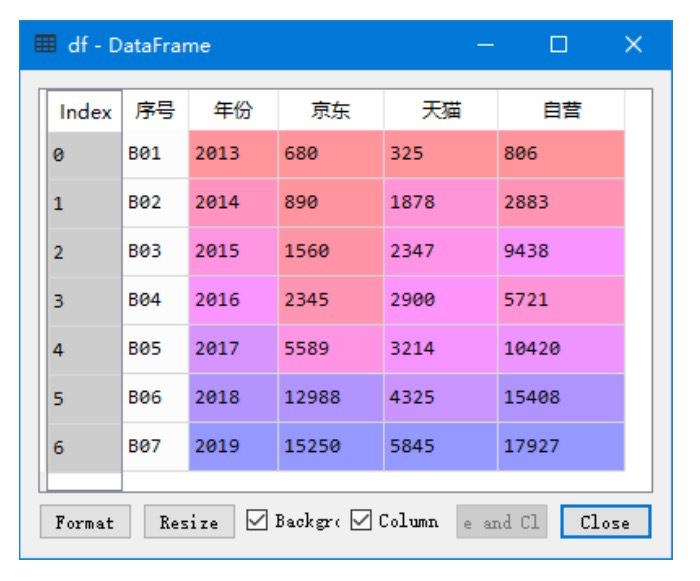This screenshot has width=700, height=581.
Task: Select row index 2
Action: pos(84,252)
